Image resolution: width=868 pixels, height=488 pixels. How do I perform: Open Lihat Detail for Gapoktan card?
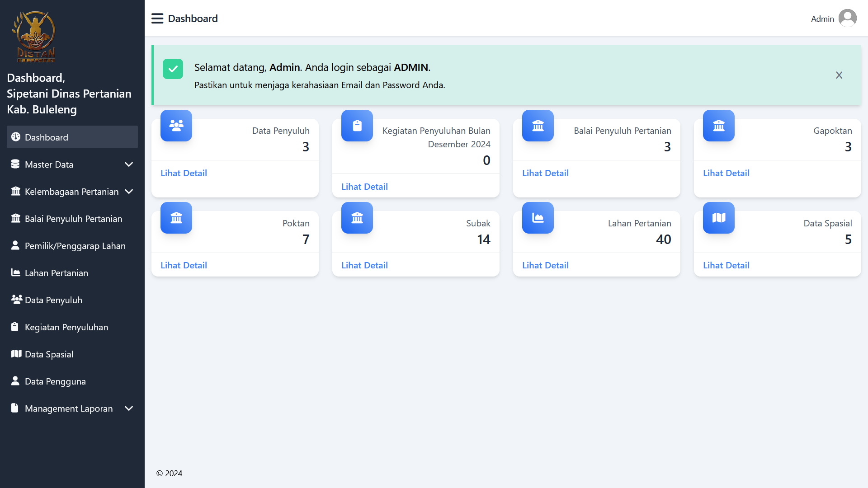[x=726, y=173]
